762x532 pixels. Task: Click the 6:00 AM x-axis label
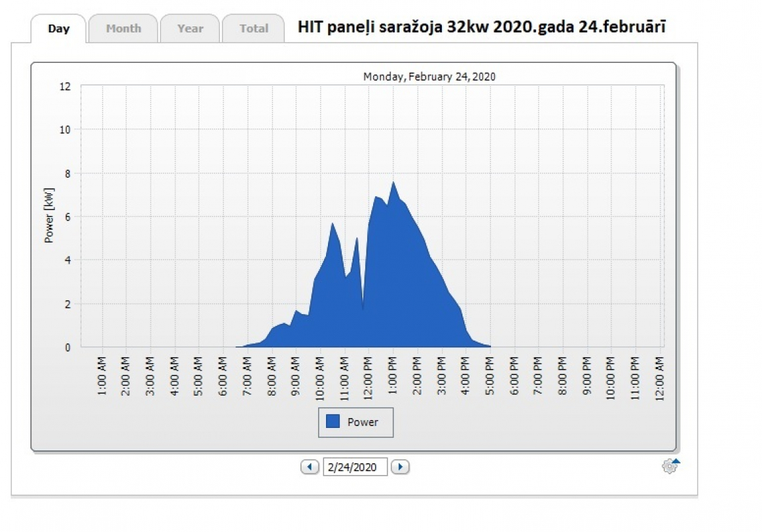coord(224,377)
